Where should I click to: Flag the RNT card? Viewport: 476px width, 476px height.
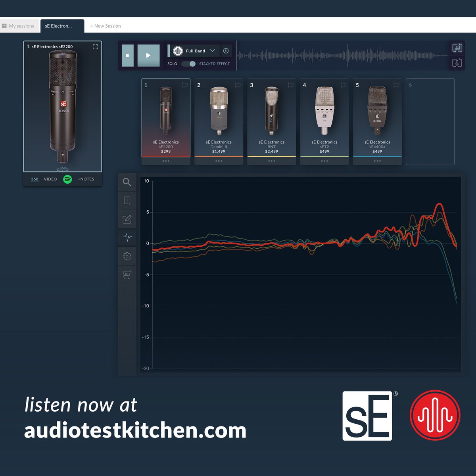pos(290,85)
